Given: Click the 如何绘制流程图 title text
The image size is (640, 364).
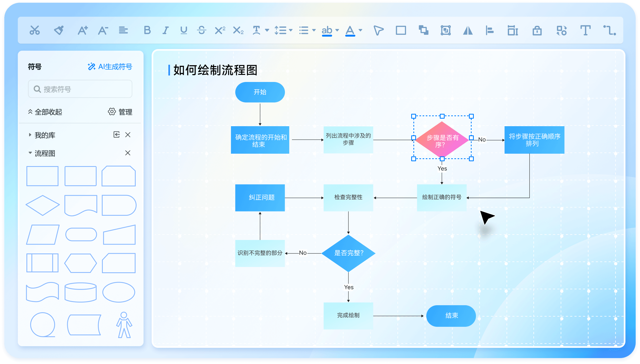Looking at the screenshot, I should 215,70.
